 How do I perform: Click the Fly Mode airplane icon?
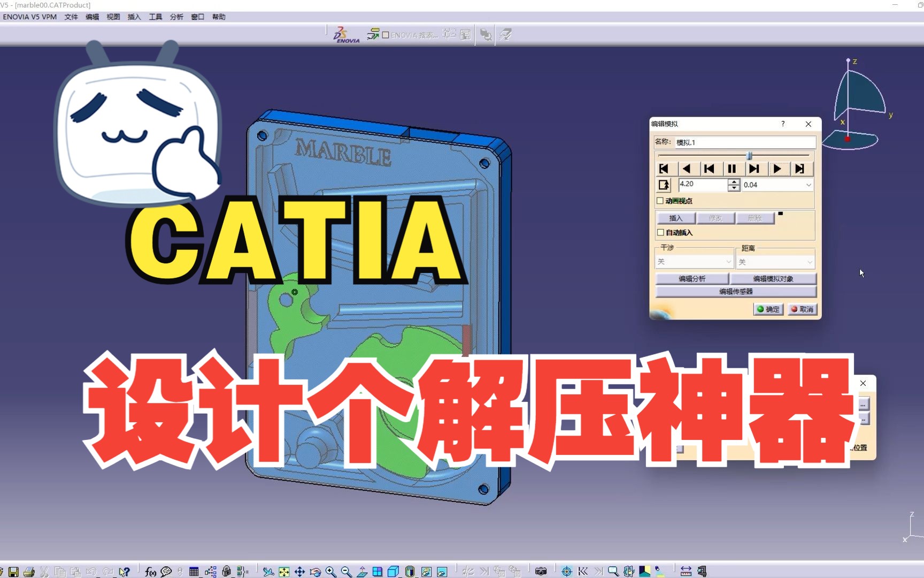coord(268,572)
